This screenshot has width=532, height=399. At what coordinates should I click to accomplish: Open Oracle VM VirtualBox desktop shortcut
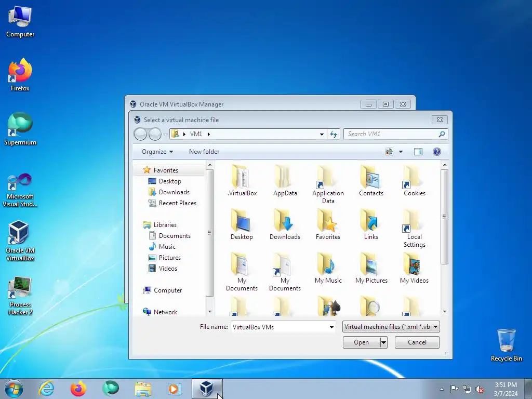coord(20,241)
